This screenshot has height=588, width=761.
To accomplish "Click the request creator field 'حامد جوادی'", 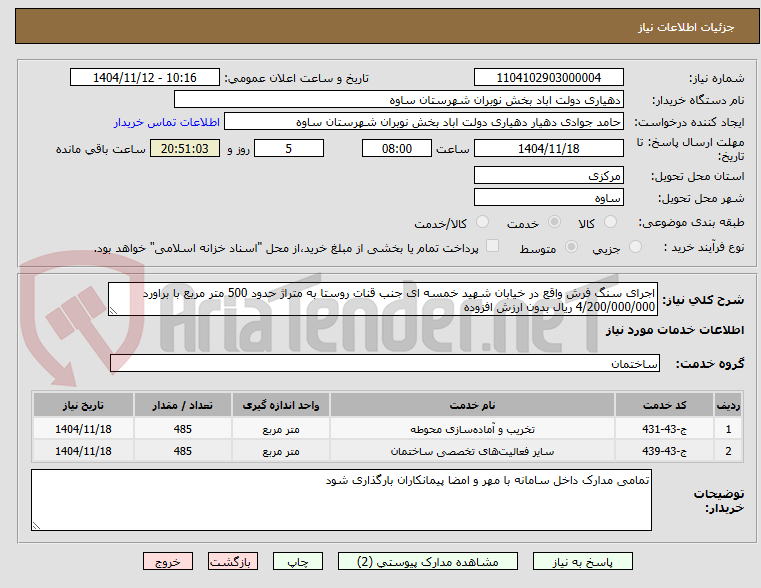I will [x=424, y=122].
